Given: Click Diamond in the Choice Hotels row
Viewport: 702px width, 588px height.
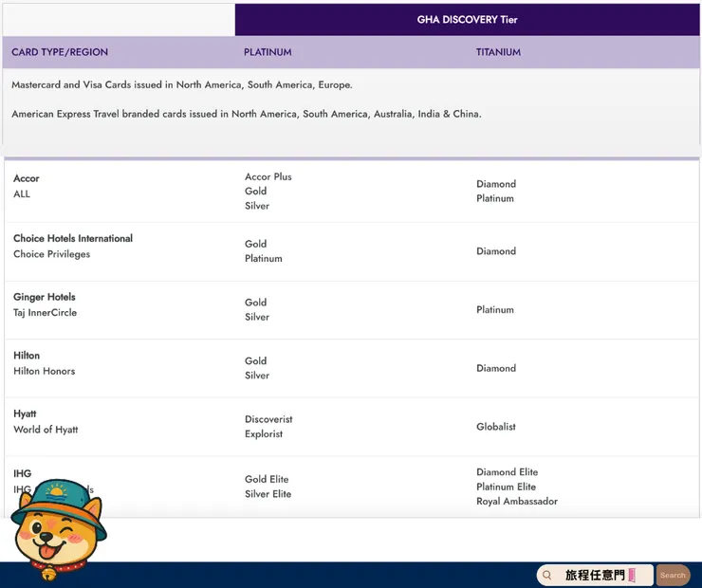Looking at the screenshot, I should 496,251.
